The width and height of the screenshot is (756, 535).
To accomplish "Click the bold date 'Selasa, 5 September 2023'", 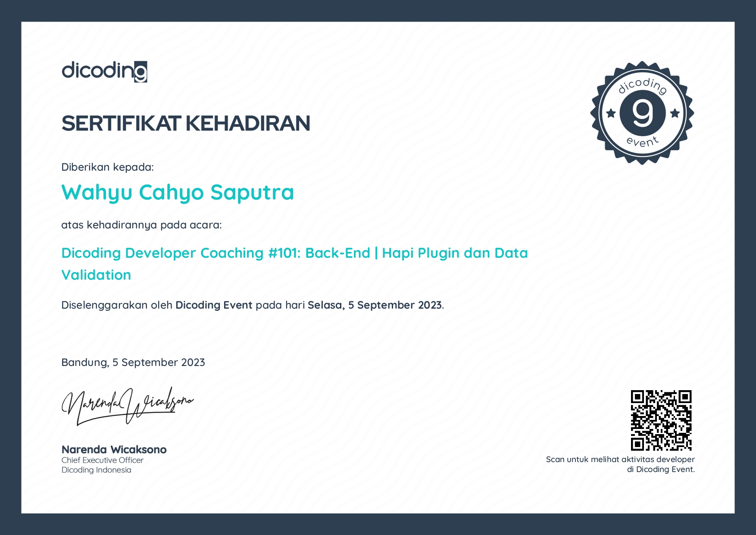I will (375, 305).
